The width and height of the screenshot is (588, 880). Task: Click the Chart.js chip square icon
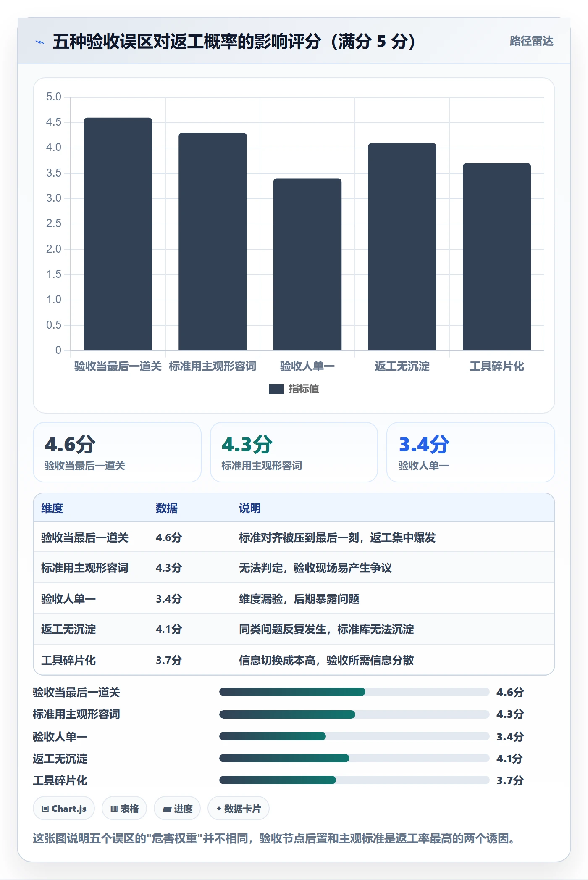(x=45, y=809)
